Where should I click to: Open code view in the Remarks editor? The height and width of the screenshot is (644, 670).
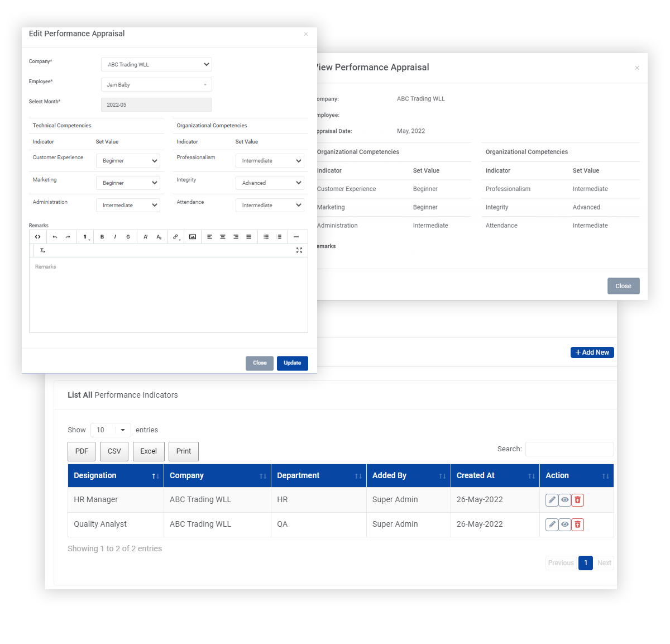[38, 237]
